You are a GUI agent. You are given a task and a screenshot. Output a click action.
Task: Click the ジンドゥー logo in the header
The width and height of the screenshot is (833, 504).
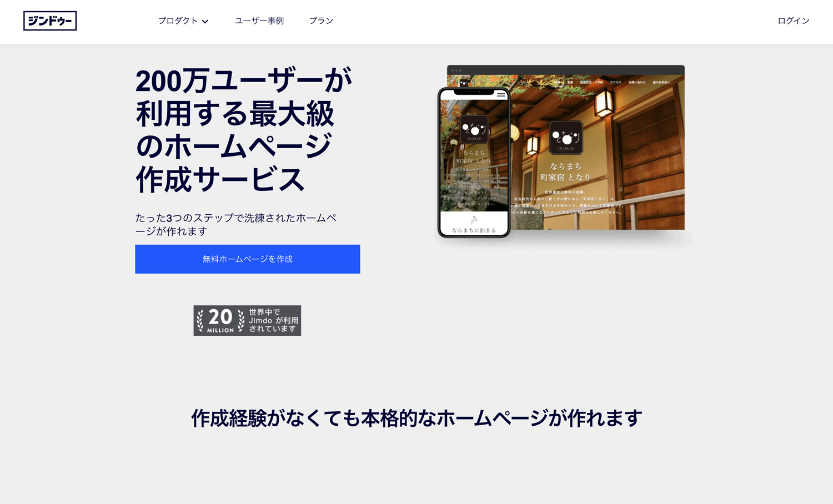[50, 21]
